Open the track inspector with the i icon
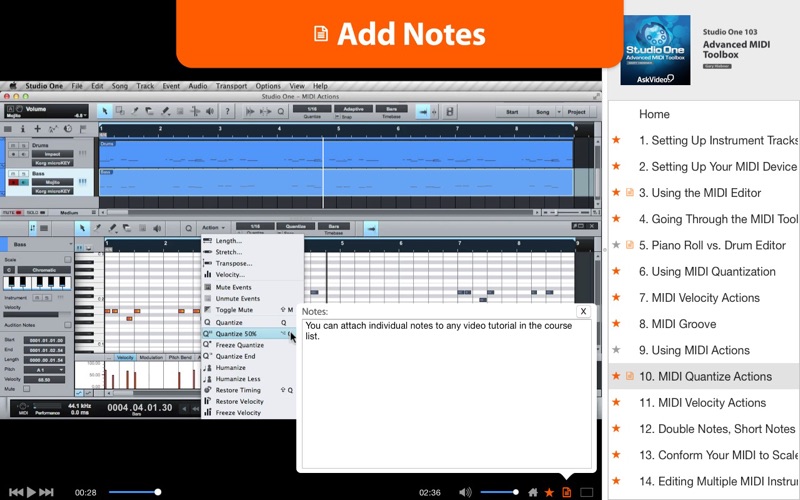Viewport: 800px width, 500px height. 22,129
